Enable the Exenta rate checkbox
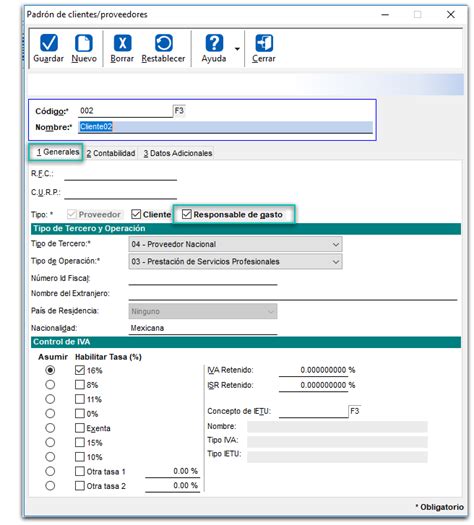 pyautogui.click(x=80, y=428)
